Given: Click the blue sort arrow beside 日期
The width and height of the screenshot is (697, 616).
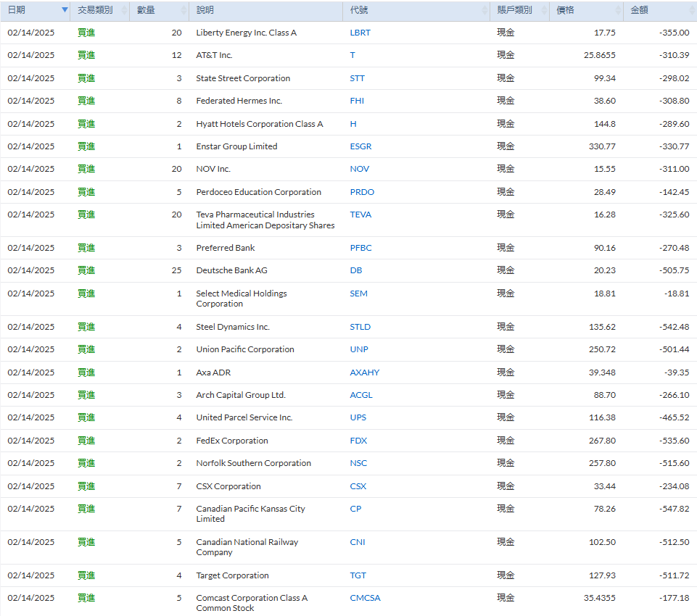Looking at the screenshot, I should pos(65,9).
